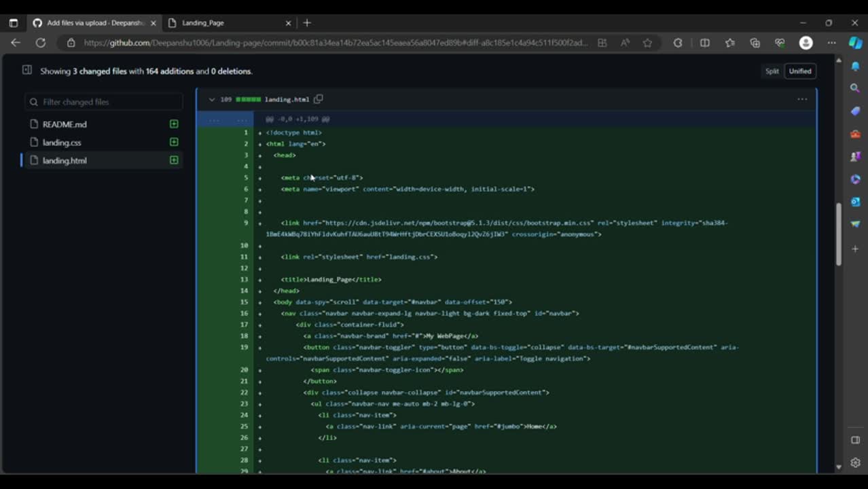Open Browser essentials heart icon
The height and width of the screenshot is (489, 868).
pos(780,43)
